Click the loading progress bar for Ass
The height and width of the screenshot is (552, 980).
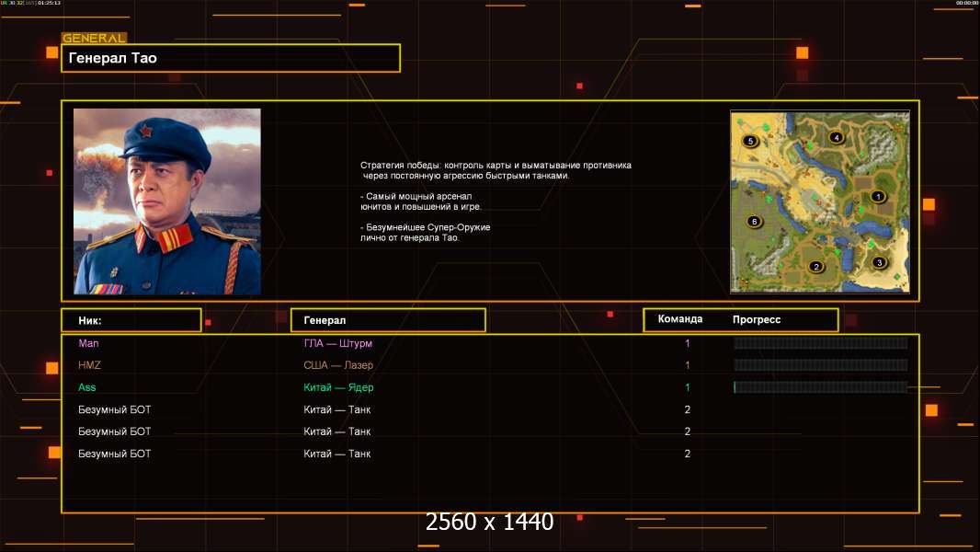click(x=821, y=387)
